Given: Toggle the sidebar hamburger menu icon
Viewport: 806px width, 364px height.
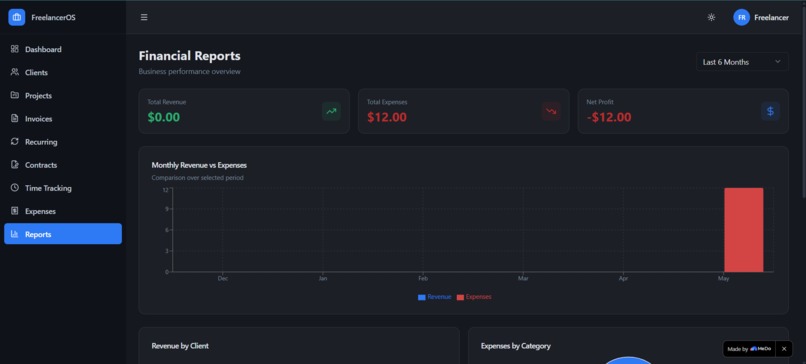Looking at the screenshot, I should click(144, 17).
